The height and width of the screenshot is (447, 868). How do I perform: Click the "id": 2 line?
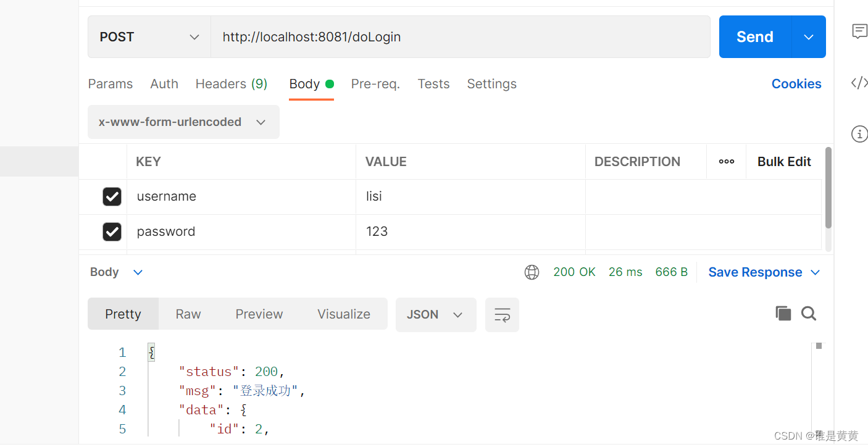240,429
